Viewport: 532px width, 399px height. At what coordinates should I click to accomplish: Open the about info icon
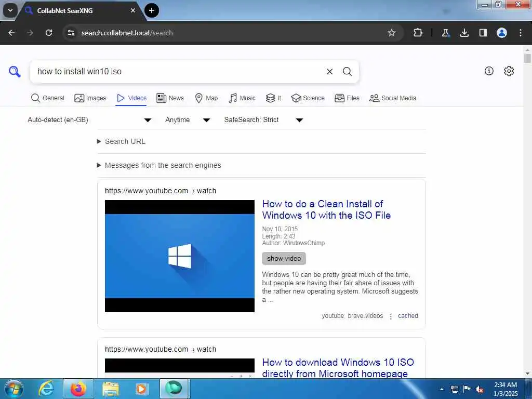(x=489, y=71)
